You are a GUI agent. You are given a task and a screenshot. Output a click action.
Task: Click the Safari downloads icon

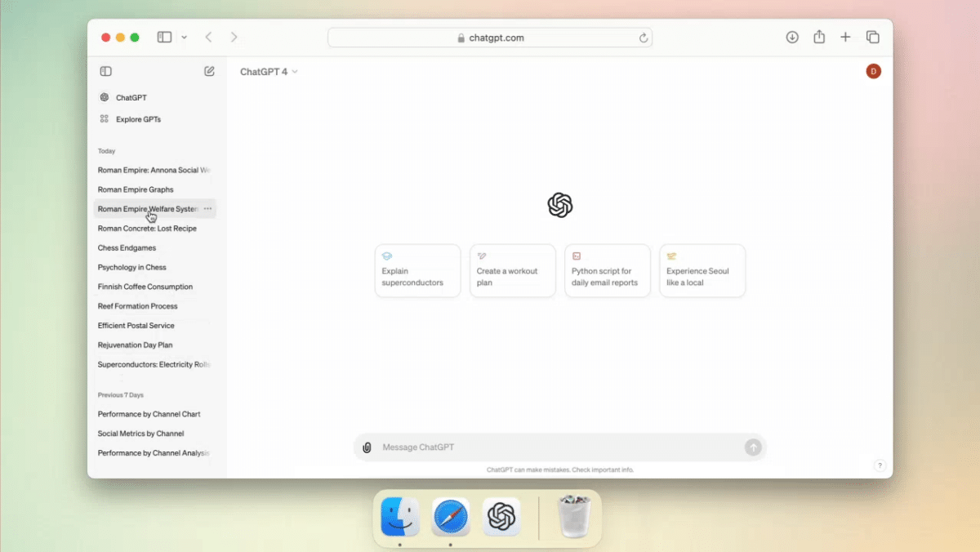tap(791, 37)
